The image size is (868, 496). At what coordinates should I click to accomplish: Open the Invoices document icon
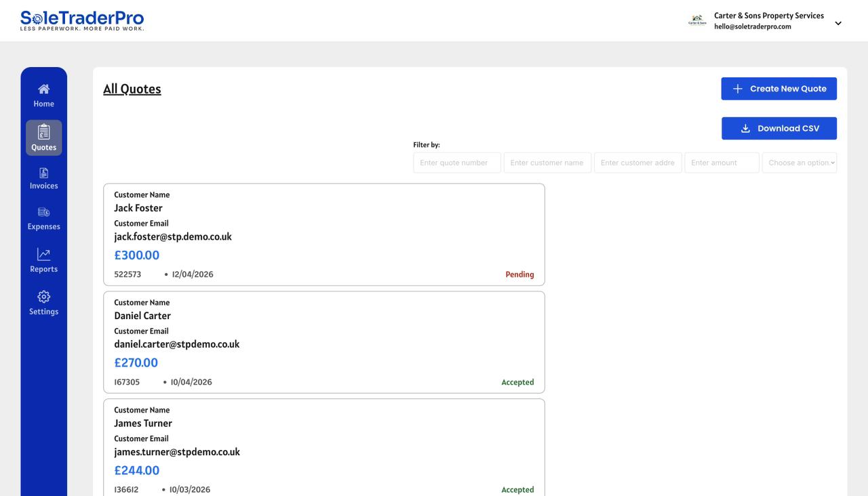(43, 173)
